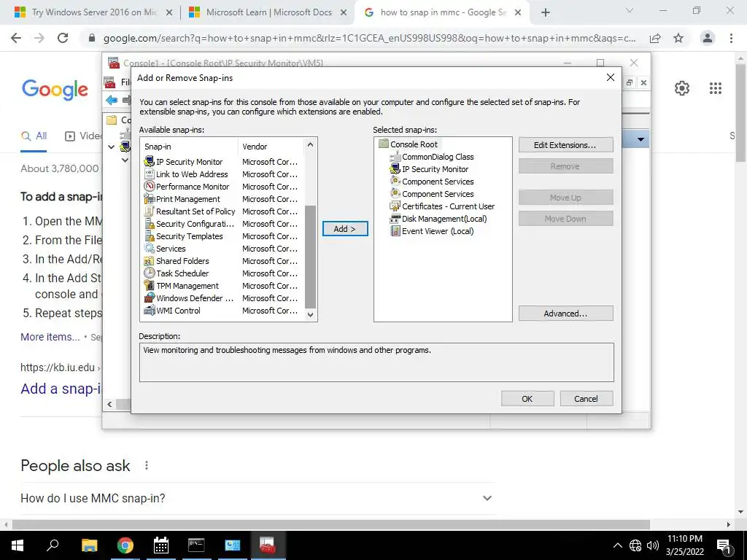The width and height of the screenshot is (747, 560).
Task: Close the Add or Remove Snap-ins dialog
Action: [611, 77]
